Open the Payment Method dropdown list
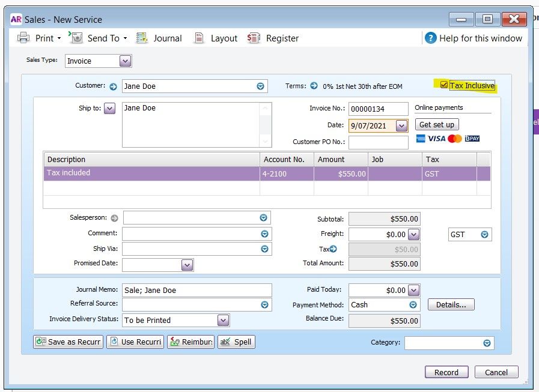This screenshot has height=392, width=539. pos(413,305)
